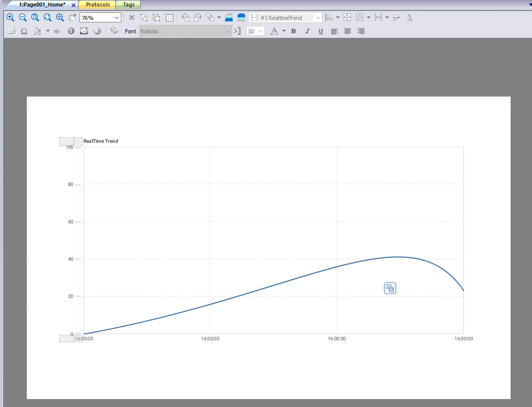Click the zoom-to-fit-page magnifier icon
532x407 pixels.
(47, 18)
